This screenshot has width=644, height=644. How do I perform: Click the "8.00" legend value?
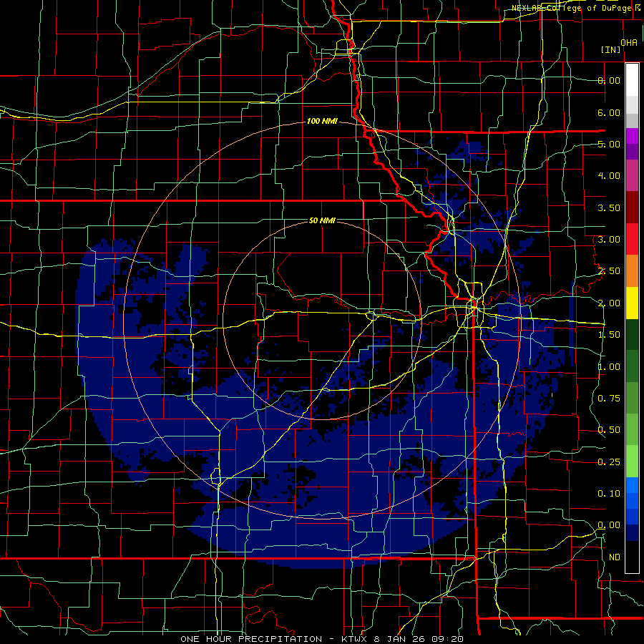(609, 80)
